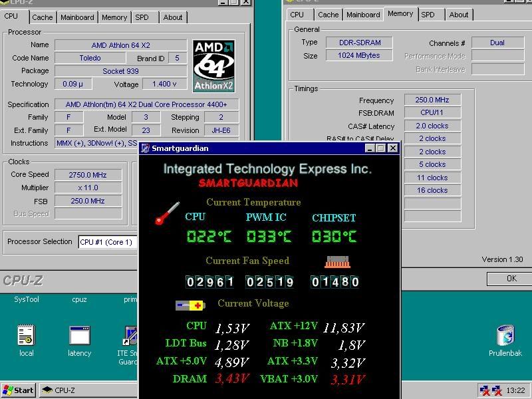Viewport: 532px width, 399px height.
Task: Click the Package value 'Socket 939'
Action: [x=121, y=71]
